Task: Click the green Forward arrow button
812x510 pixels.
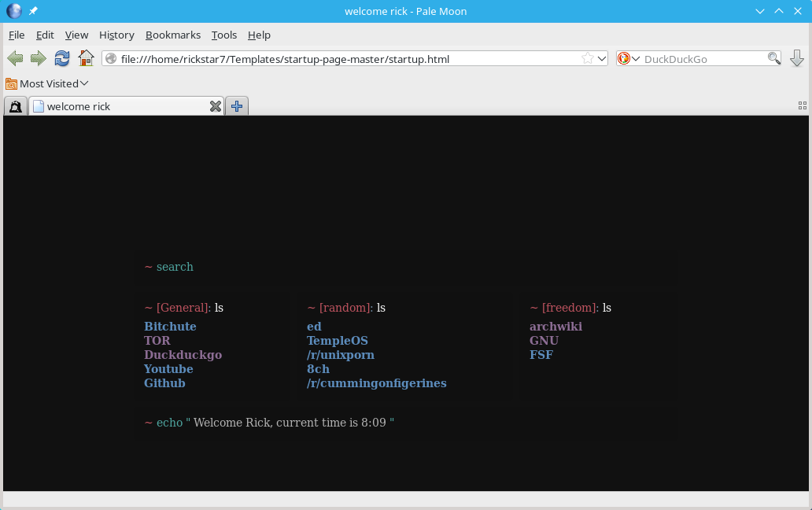Action: click(x=38, y=58)
